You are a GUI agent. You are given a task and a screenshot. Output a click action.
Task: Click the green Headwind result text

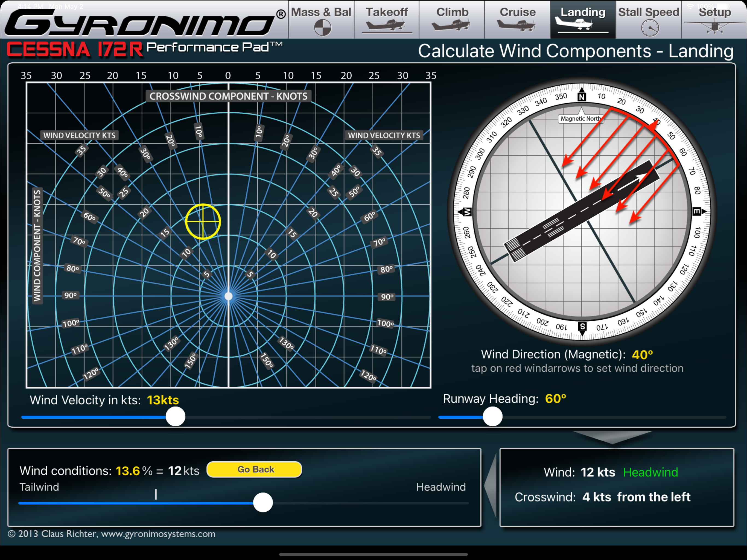point(650,472)
